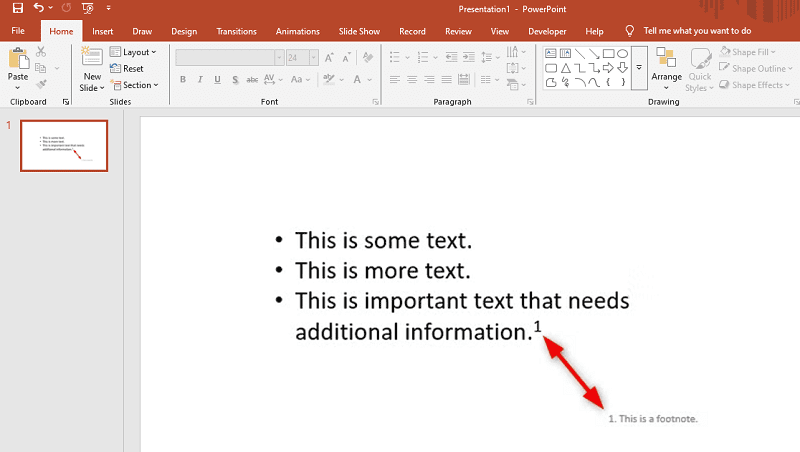The width and height of the screenshot is (800, 452).
Task: Click the Save icon in the title bar
Action: tap(18, 8)
